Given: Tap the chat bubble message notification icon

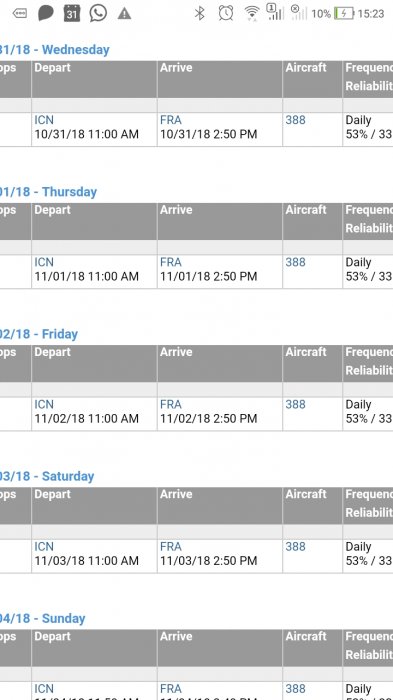Looking at the screenshot, I should pos(46,14).
